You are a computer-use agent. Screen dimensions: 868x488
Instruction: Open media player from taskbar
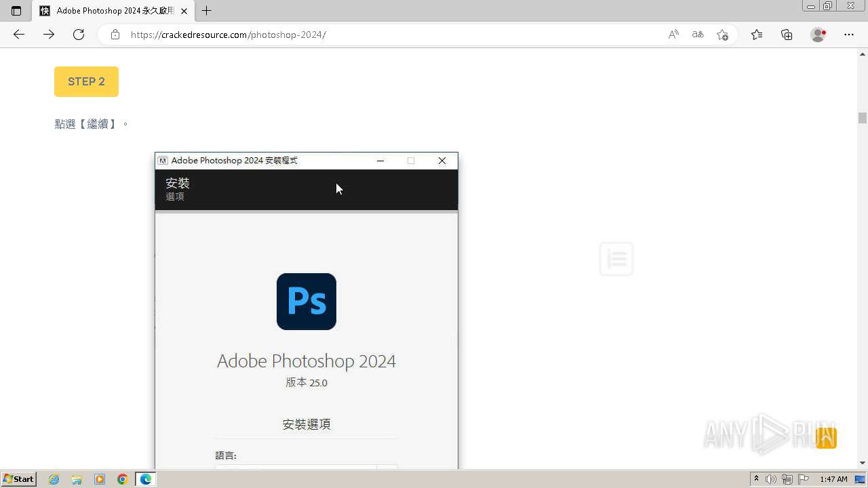[100, 479]
